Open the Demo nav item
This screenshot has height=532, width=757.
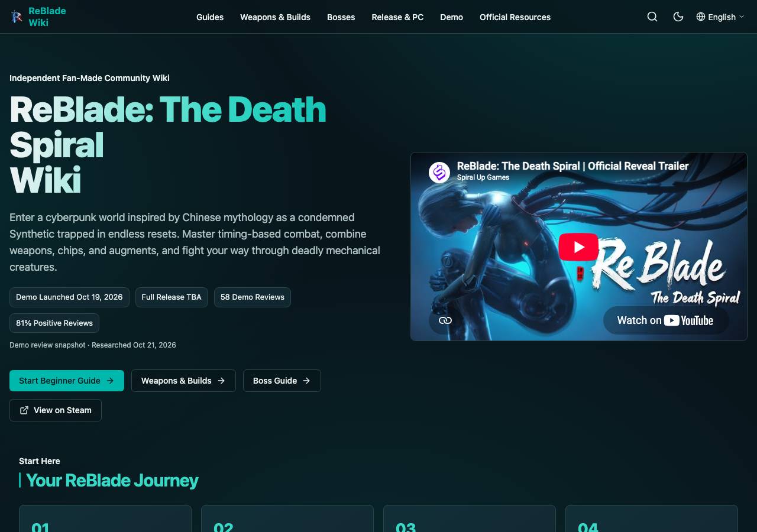tap(451, 17)
